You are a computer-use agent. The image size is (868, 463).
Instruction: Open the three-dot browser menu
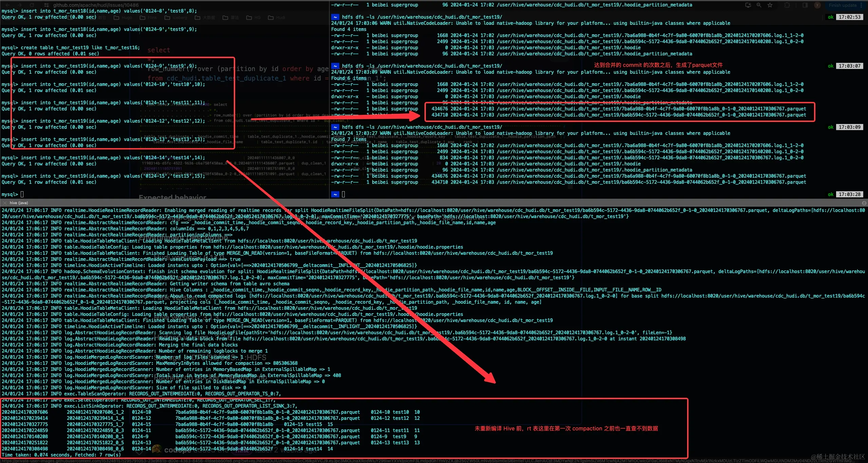(x=861, y=5)
